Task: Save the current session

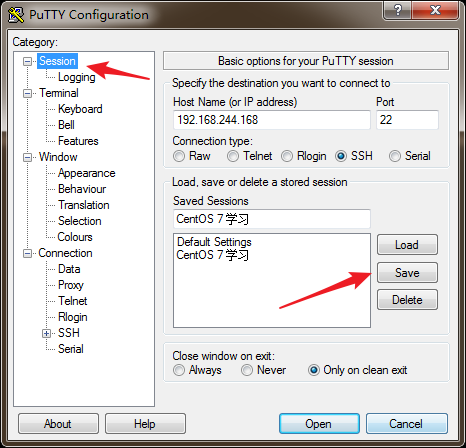Action: 407,273
